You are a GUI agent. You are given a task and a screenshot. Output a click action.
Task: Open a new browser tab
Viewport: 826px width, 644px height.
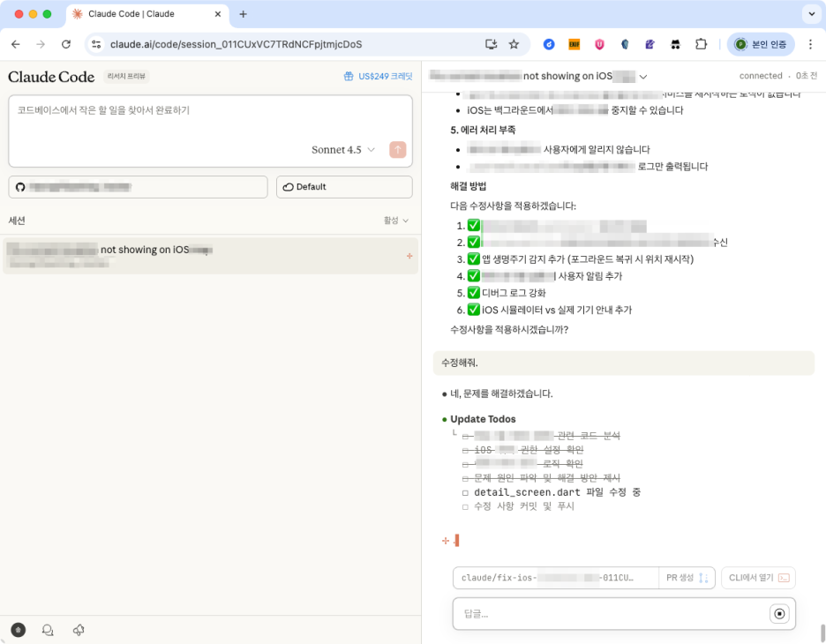[x=243, y=14]
